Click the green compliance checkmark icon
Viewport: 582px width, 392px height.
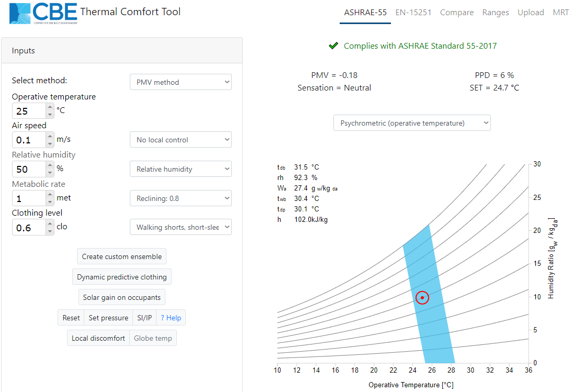click(333, 46)
